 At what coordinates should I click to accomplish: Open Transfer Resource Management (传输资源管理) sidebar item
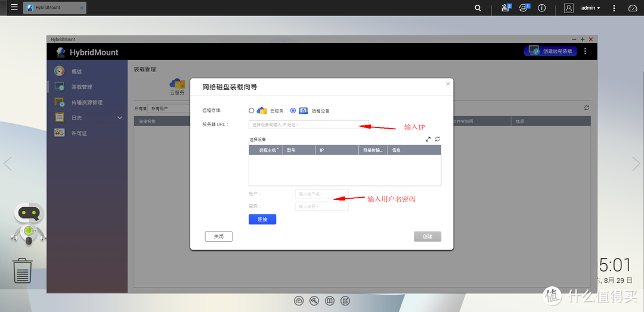86,102
